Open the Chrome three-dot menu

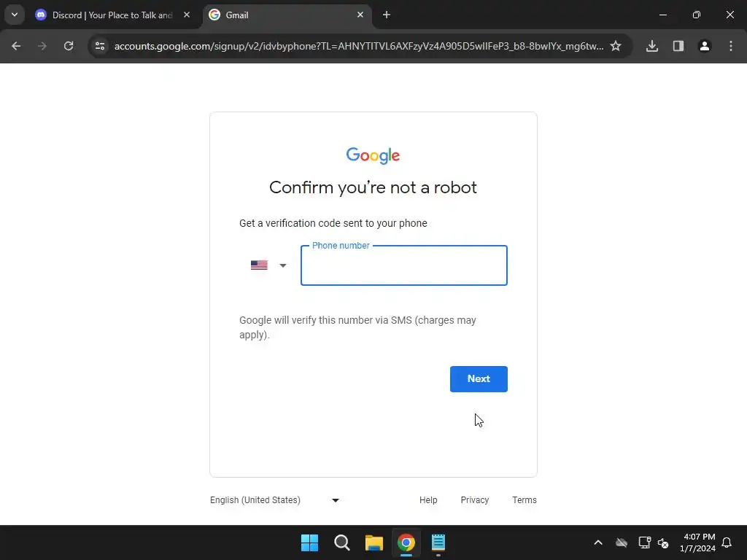point(731,46)
